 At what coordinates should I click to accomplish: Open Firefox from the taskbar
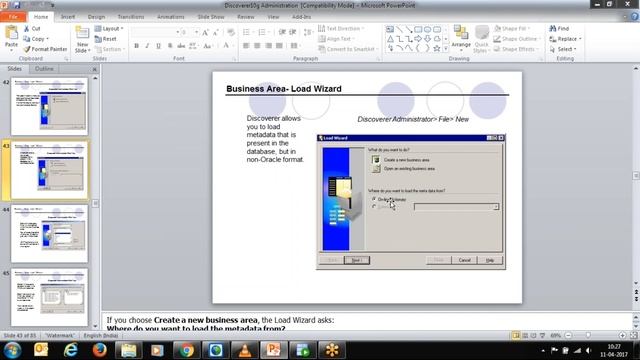[x=99, y=350]
